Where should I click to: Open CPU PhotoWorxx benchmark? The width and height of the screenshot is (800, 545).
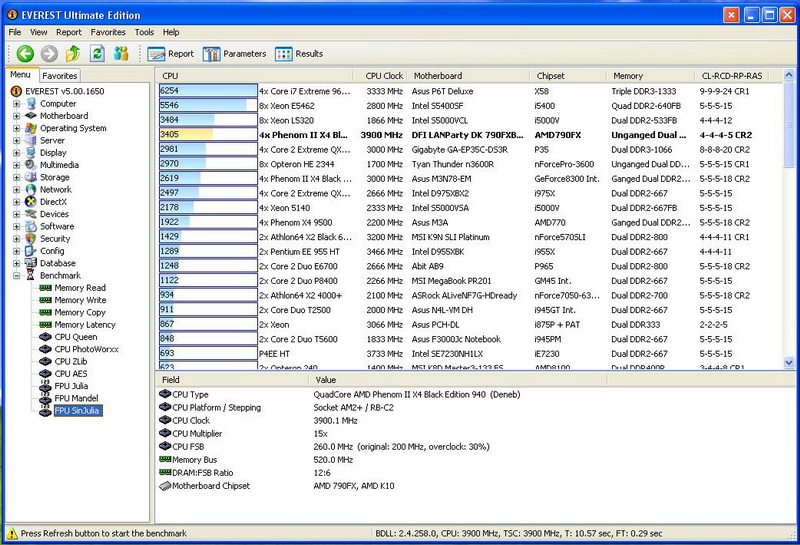86,349
